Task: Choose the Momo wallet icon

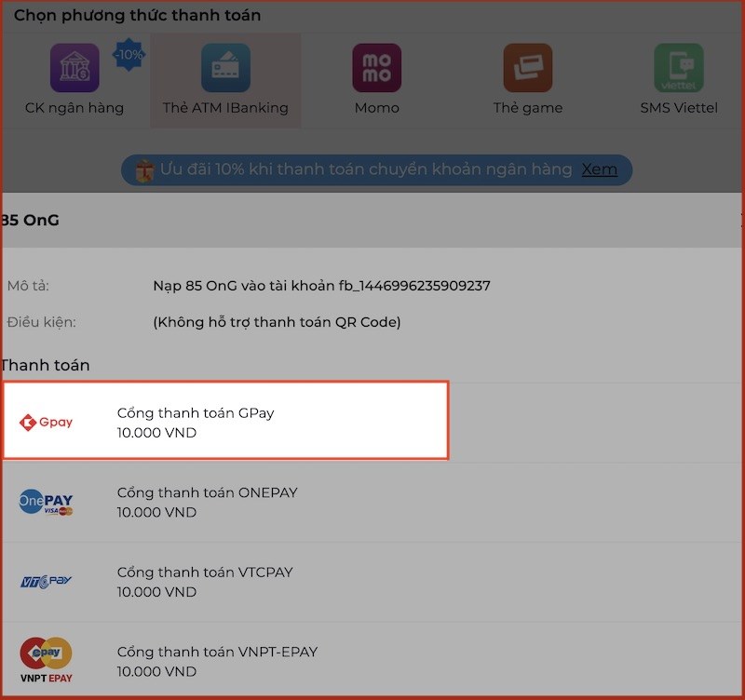Action: (377, 68)
